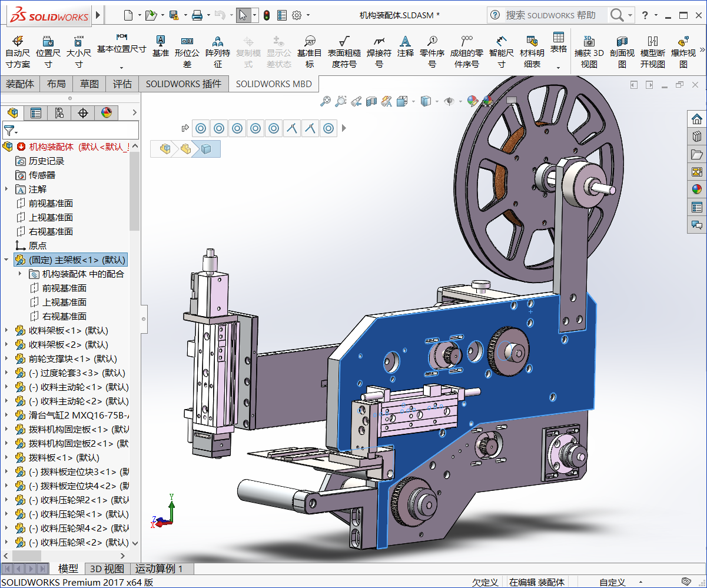Open the 评估 (Evaluate) ribbon tab
Viewport: 707px width, 588px height.
coord(122,84)
